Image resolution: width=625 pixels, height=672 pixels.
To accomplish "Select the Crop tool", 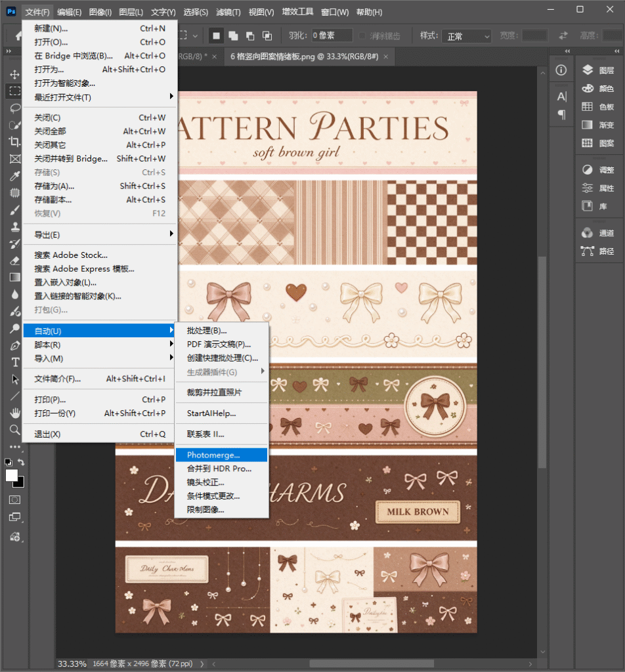I will coord(15,142).
